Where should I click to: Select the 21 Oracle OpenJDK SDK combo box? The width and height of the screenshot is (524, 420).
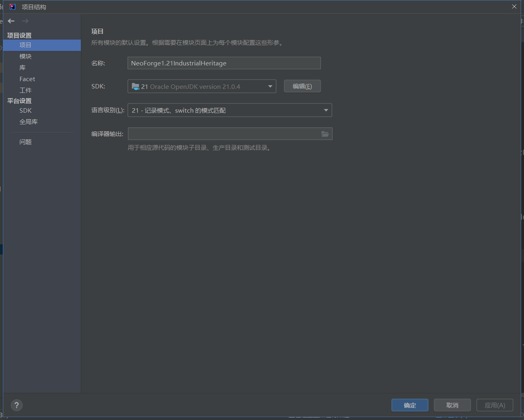pyautogui.click(x=198, y=86)
